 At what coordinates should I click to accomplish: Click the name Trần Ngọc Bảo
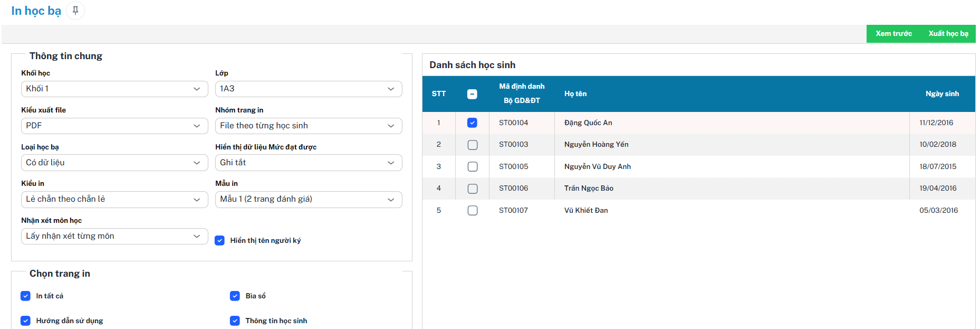[589, 188]
